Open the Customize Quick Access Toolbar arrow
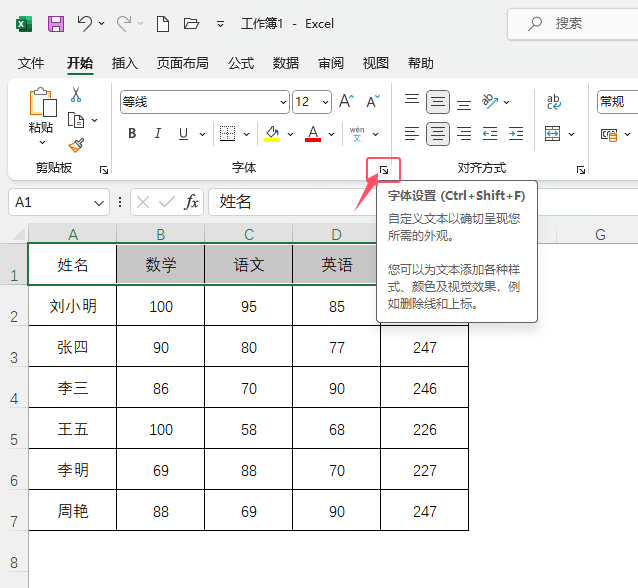The height and width of the screenshot is (588, 638). (220, 24)
